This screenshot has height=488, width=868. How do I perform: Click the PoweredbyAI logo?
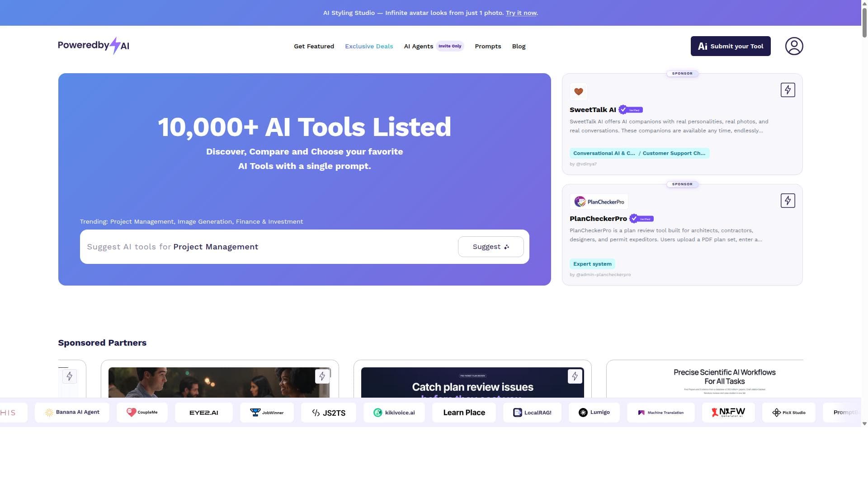coord(94,46)
